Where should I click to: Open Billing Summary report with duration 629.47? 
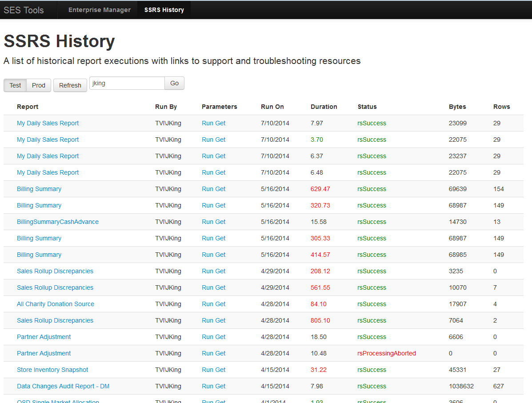(39, 189)
